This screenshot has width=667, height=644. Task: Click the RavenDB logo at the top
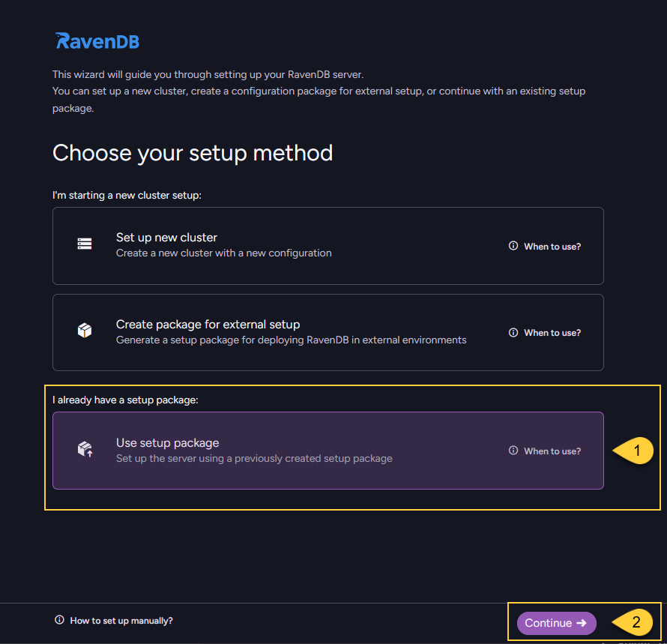[x=96, y=41]
